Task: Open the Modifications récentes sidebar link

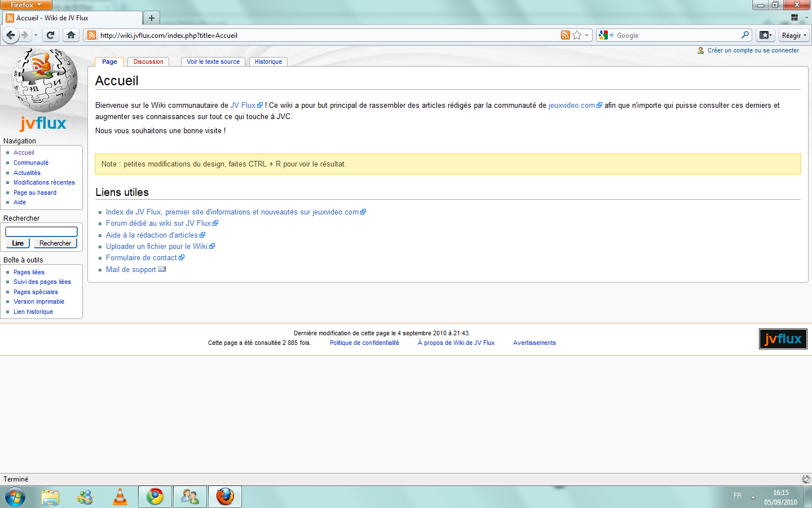Action: (x=44, y=182)
